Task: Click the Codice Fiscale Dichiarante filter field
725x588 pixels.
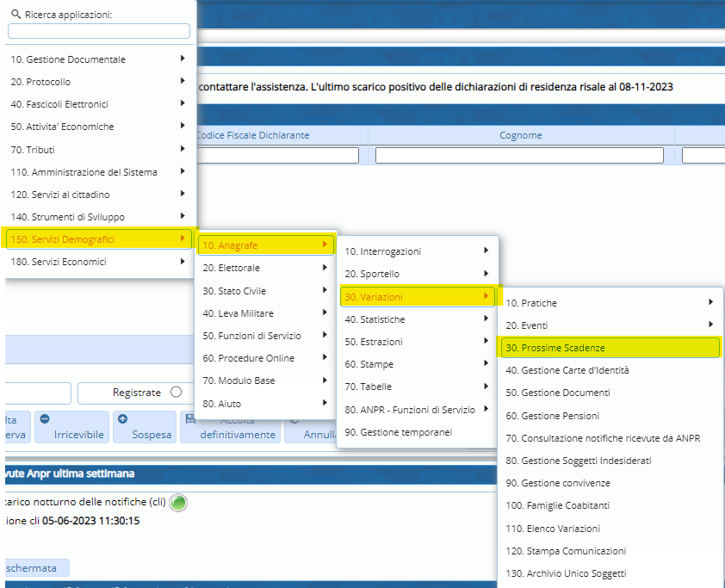Action: (x=277, y=155)
